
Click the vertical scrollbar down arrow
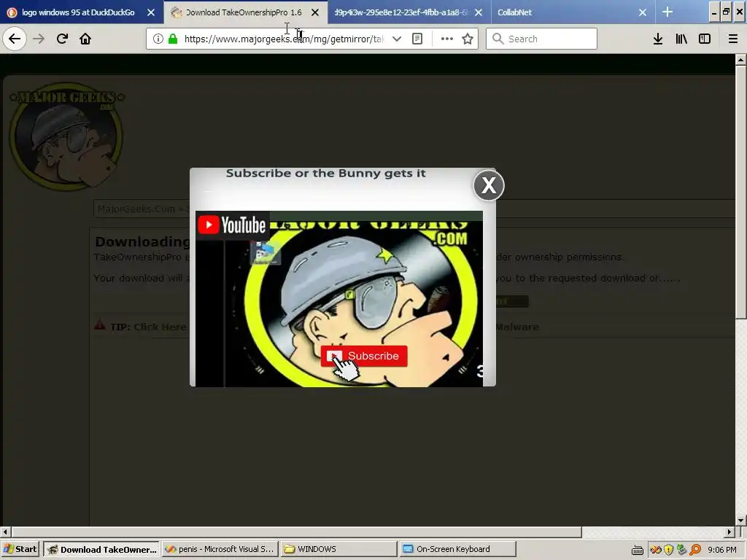(740, 520)
